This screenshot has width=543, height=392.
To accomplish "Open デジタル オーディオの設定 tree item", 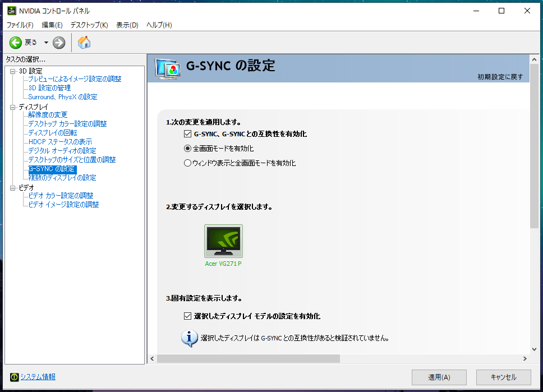I will coord(62,151).
